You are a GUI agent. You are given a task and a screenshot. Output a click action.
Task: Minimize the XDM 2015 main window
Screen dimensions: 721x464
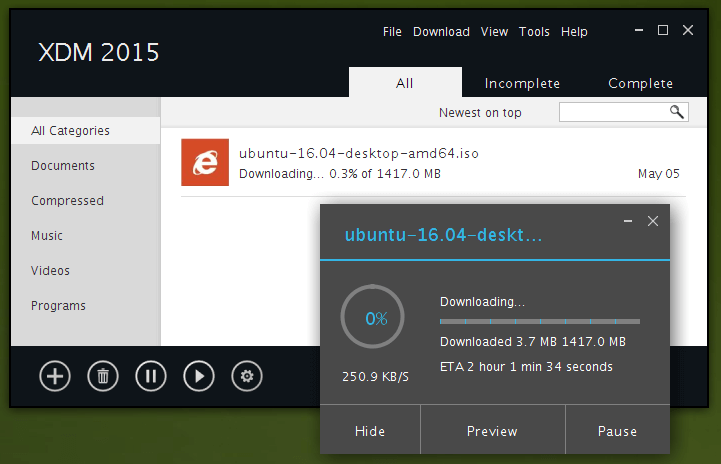pyautogui.click(x=639, y=30)
